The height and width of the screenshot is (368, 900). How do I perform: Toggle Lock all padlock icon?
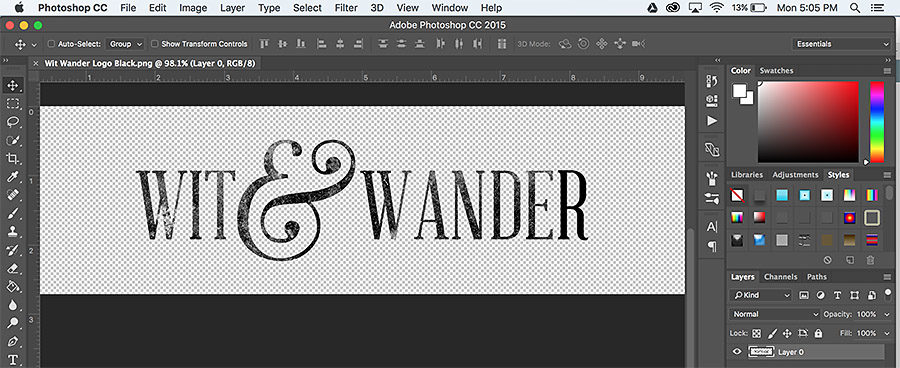tap(818, 333)
